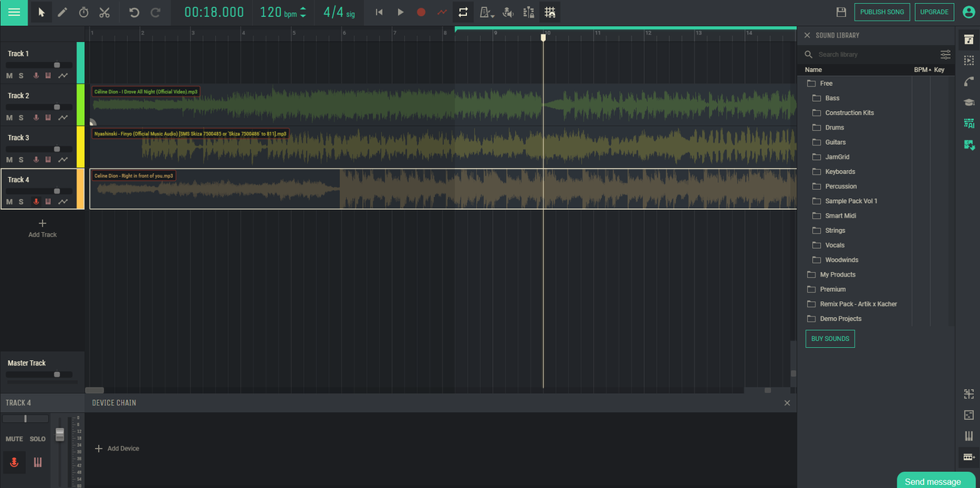980x488 pixels.
Task: Undo the last action
Action: click(134, 12)
